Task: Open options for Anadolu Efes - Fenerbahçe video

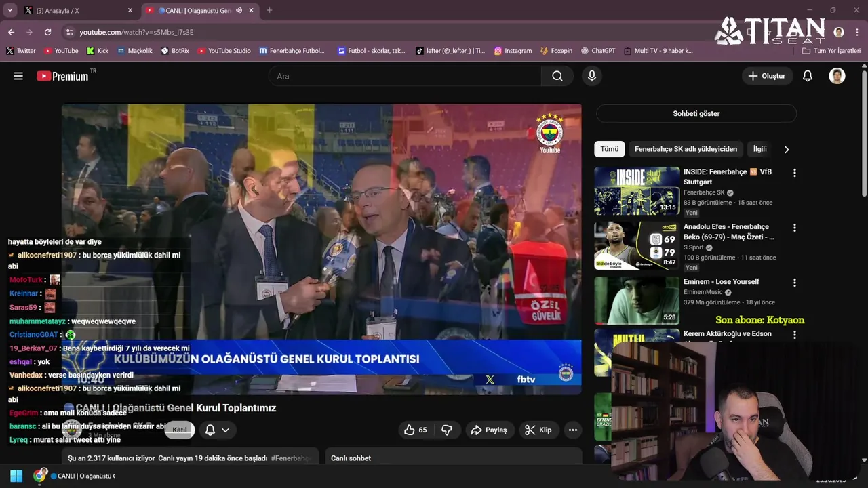Action: point(794,228)
